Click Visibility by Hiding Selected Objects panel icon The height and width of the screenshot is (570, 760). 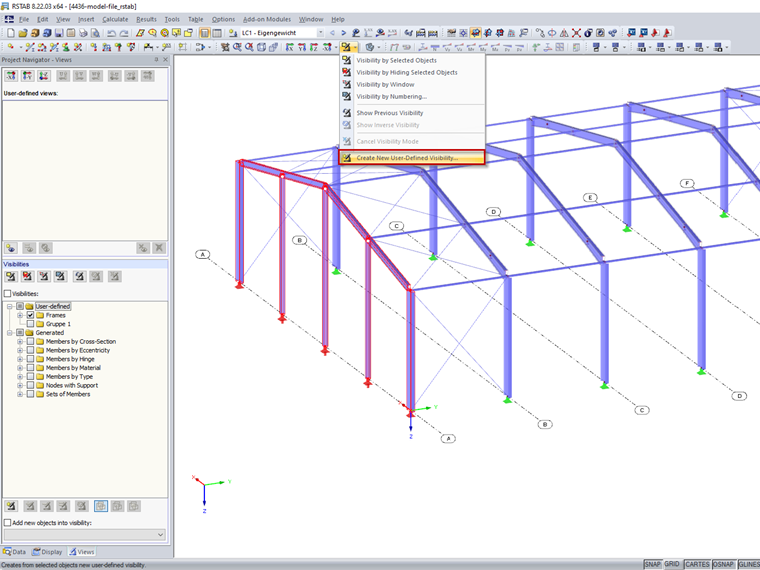[27, 276]
